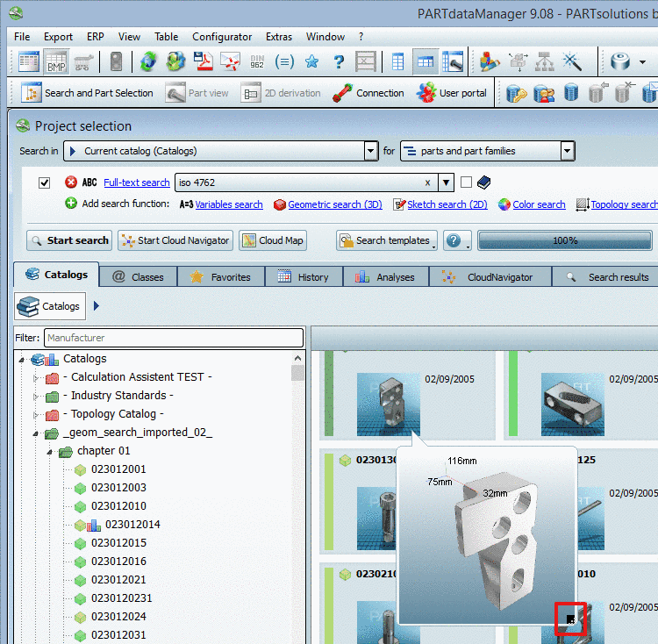Remove the full-text search via red X icon
Image resolution: width=658 pixels, height=644 pixels.
click(x=71, y=182)
